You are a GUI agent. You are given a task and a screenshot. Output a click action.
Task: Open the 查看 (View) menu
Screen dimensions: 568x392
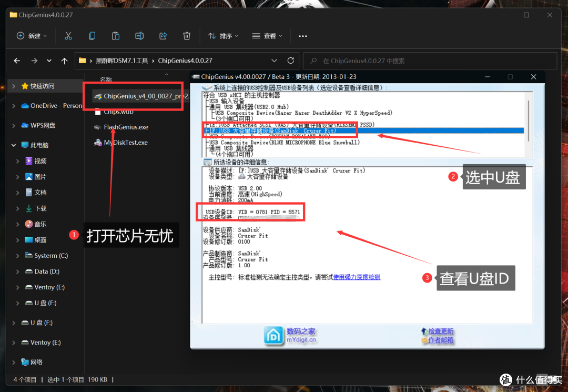(x=267, y=36)
